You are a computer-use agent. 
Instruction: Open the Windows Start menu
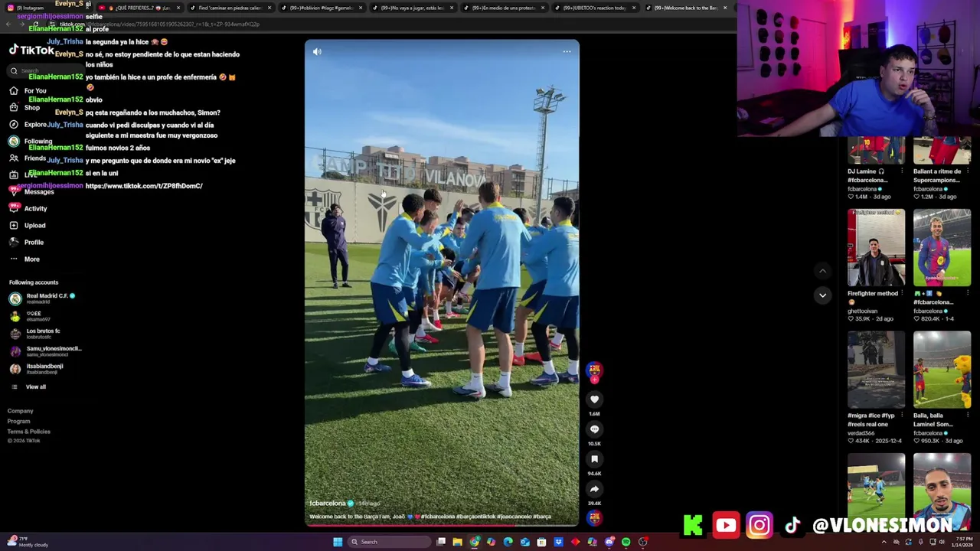(x=338, y=542)
